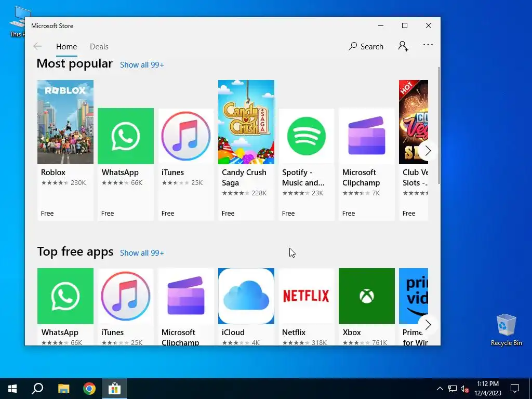The height and width of the screenshot is (399, 532).
Task: Switch to the Home tab
Action: pos(66,46)
